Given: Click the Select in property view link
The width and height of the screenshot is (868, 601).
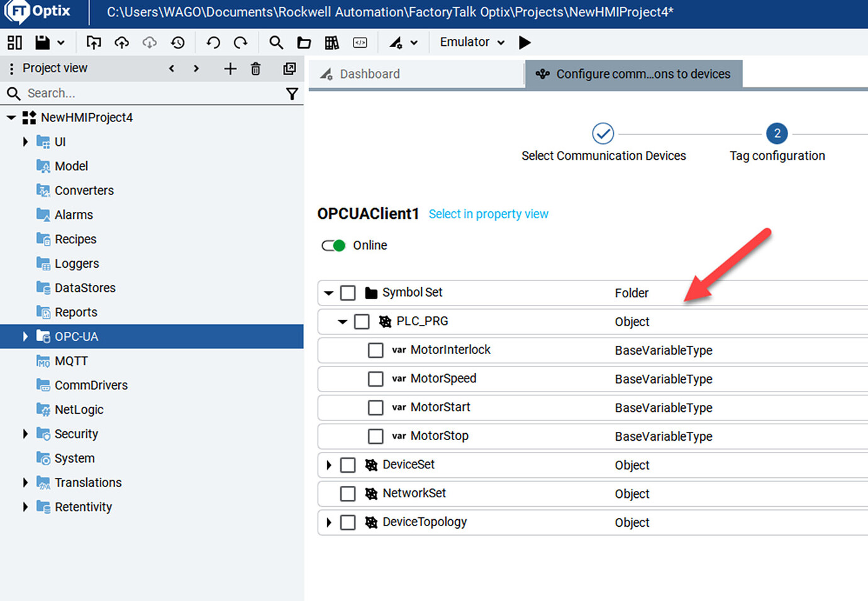Looking at the screenshot, I should (489, 214).
